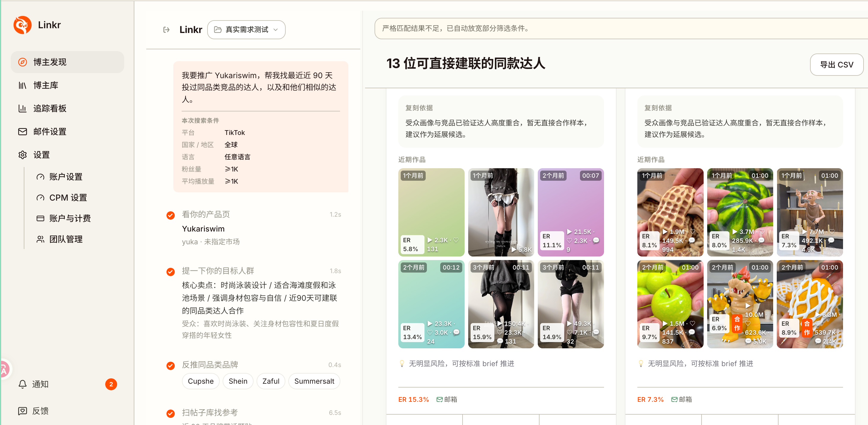Click the 导出 CSV button

click(x=837, y=65)
